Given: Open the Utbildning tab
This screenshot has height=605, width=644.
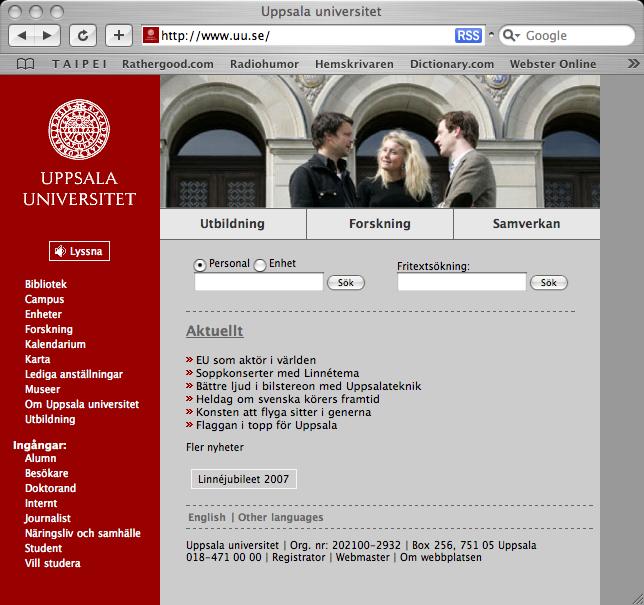Looking at the screenshot, I should click(232, 224).
